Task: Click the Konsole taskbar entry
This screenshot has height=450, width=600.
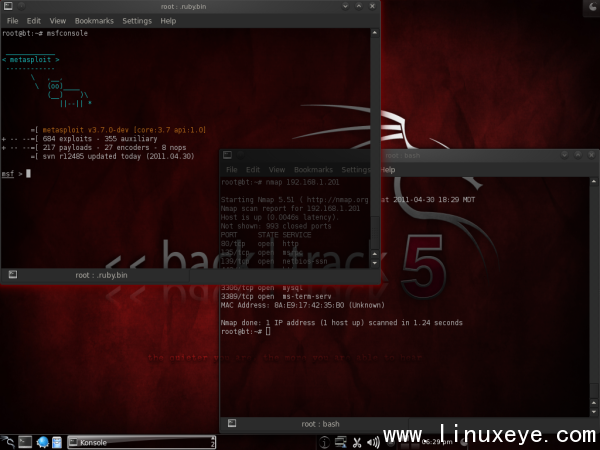Action: tap(142, 442)
